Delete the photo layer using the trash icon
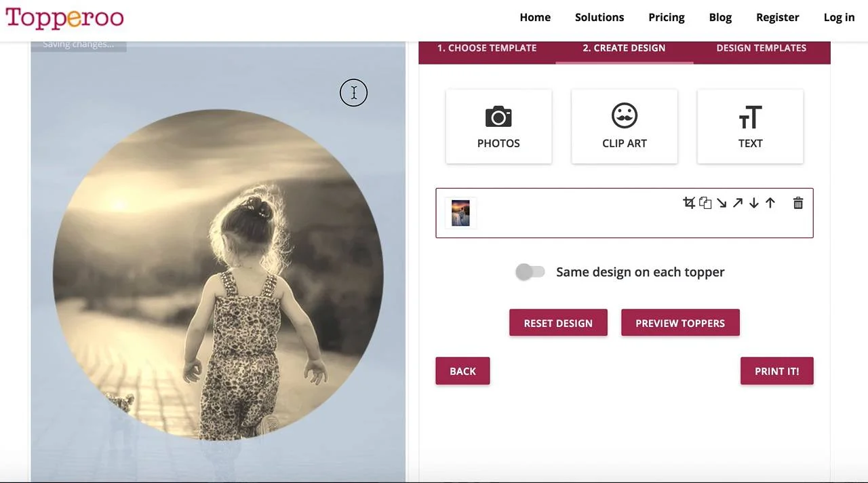This screenshot has width=868, height=483. tap(798, 203)
